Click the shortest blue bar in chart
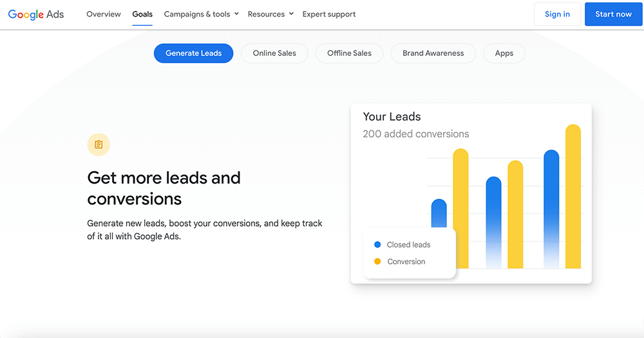The width and height of the screenshot is (644, 338). pos(439,214)
